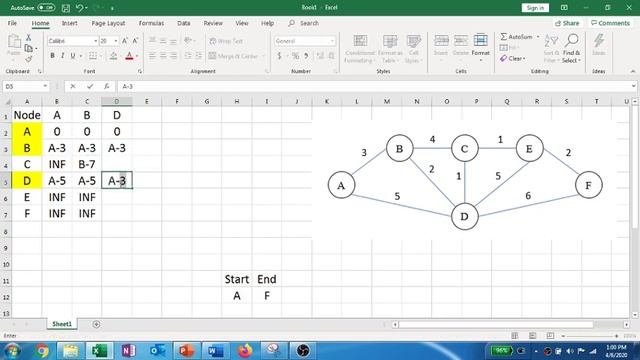Collapse the ribbon with the chevron
This screenshot has width=640, height=360.
[633, 71]
